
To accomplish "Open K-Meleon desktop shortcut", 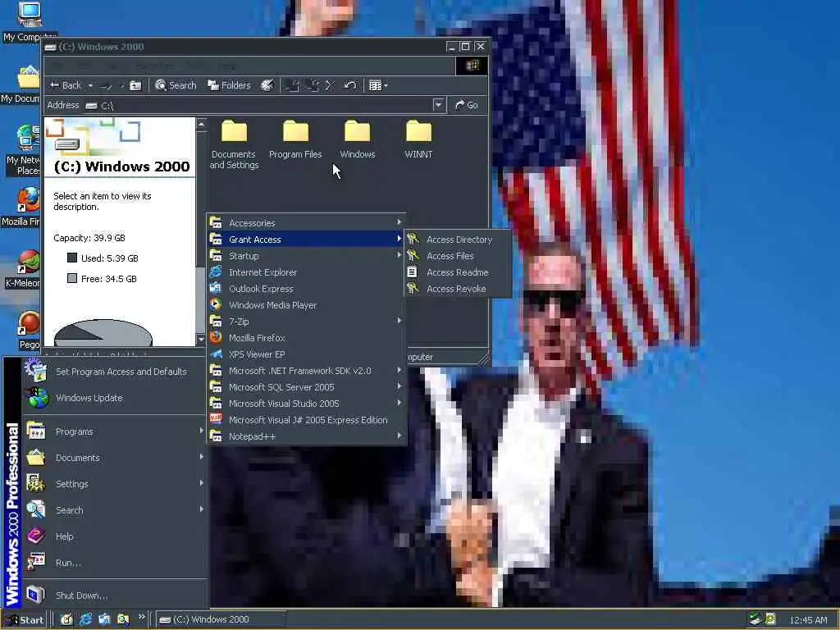I will click(22, 269).
